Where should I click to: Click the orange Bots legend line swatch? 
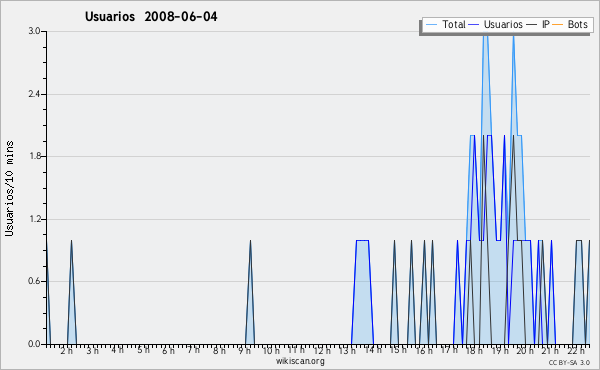(558, 25)
